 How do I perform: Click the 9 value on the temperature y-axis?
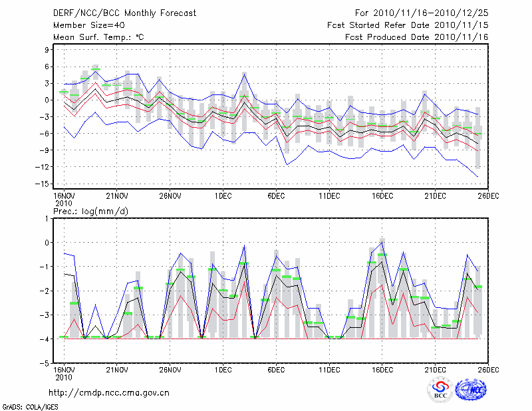click(48, 50)
